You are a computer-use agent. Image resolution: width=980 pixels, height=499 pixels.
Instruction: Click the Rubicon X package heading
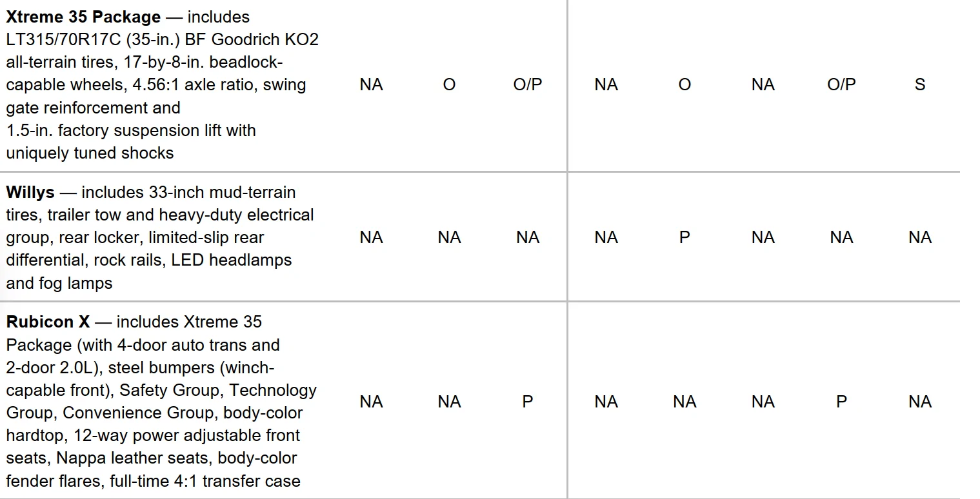pyautogui.click(x=48, y=322)
